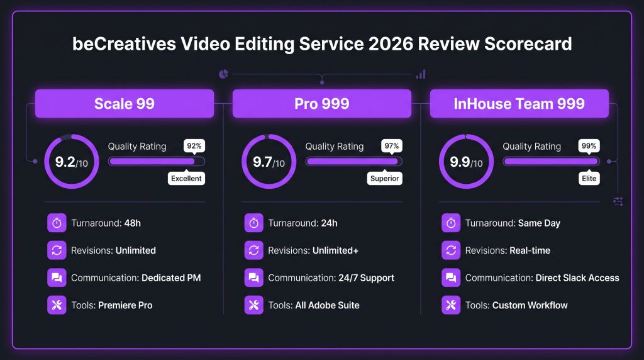
Task: Click tools icon beside All Adobe Suite
Action: [x=254, y=305]
